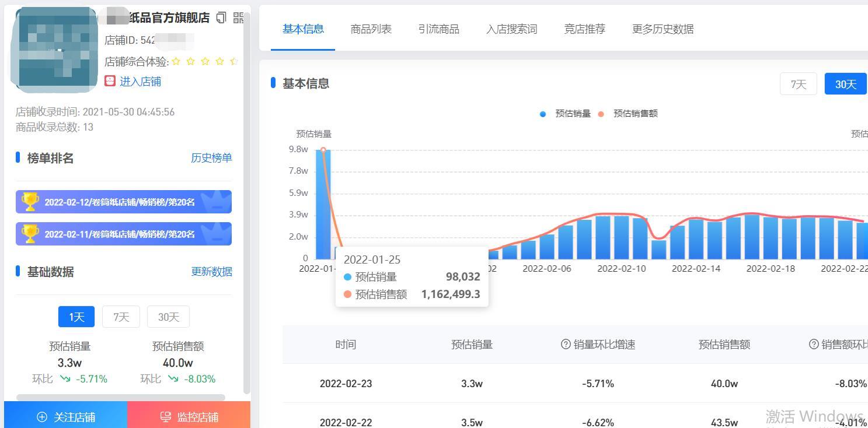Select the 7天 option under 基础数据
Screen dimensions: 868x428
coord(121,317)
